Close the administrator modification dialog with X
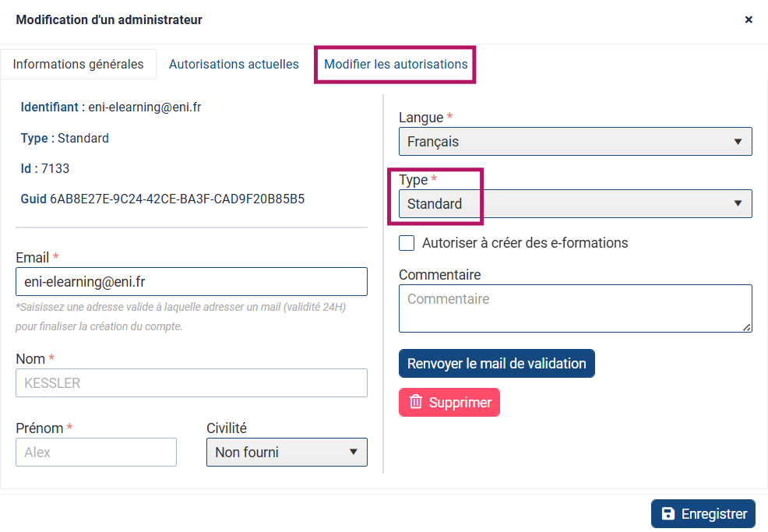 click(749, 19)
